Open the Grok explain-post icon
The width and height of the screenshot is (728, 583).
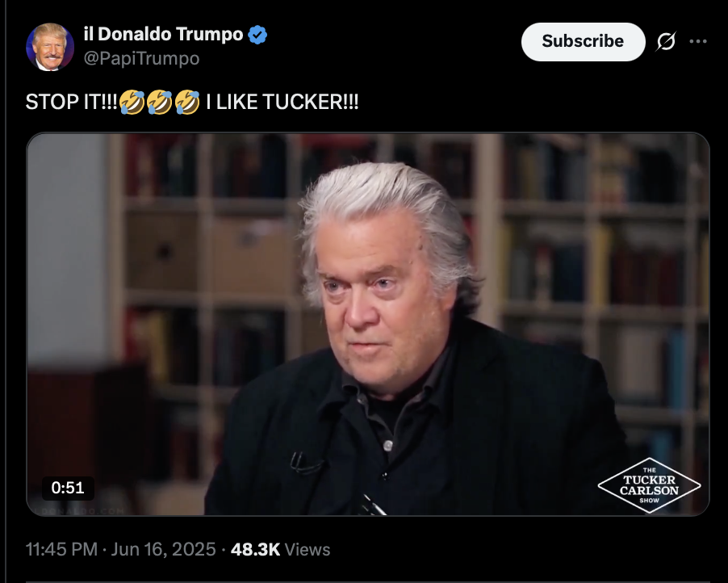pyautogui.click(x=666, y=41)
